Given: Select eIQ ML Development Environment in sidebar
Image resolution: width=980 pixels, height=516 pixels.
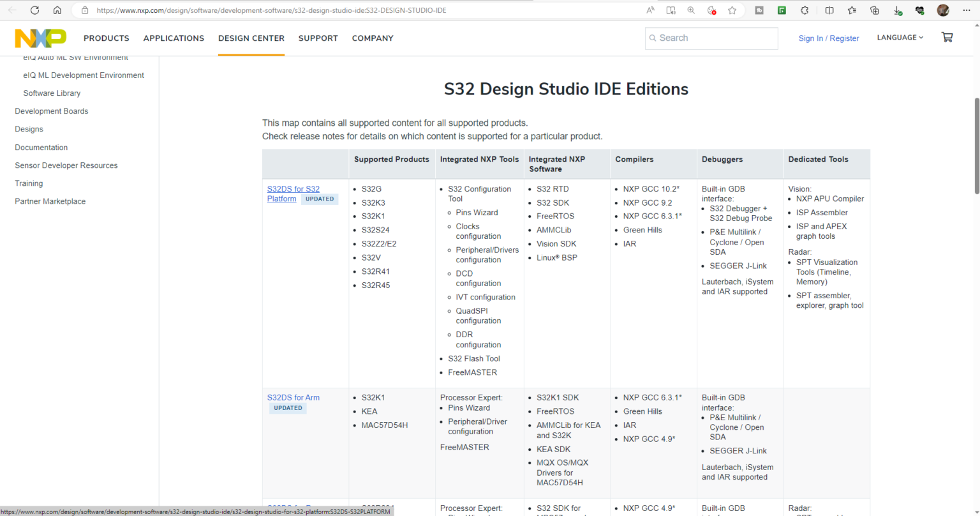Looking at the screenshot, I should pos(84,75).
